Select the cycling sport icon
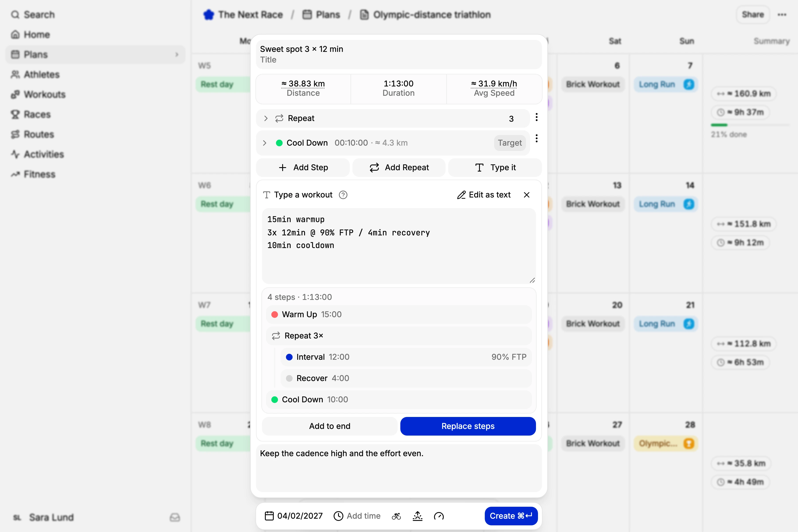This screenshot has height=532, width=798. pyautogui.click(x=396, y=516)
